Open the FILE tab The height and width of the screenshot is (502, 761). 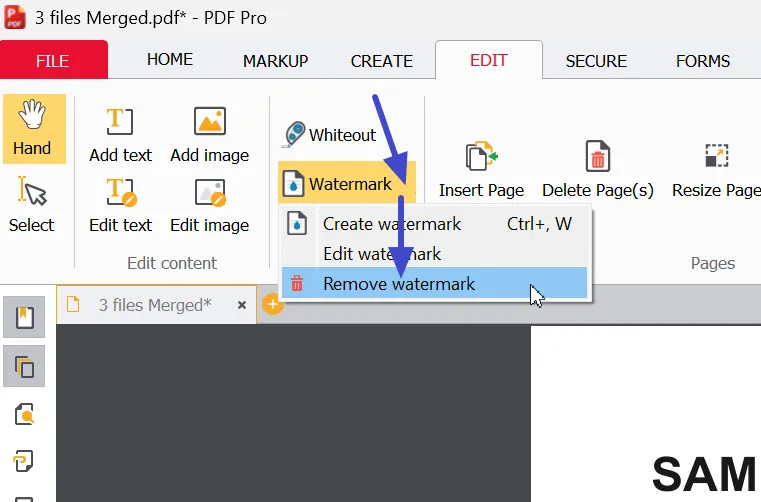point(53,60)
